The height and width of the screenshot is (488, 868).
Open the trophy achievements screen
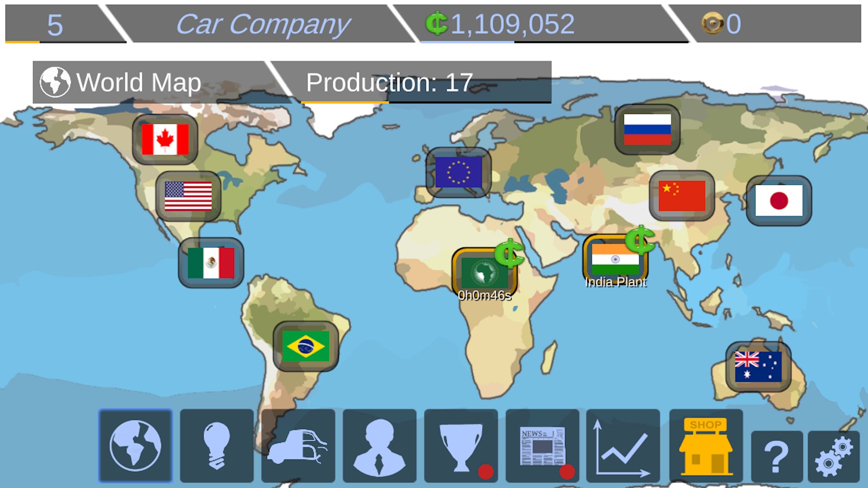461,446
